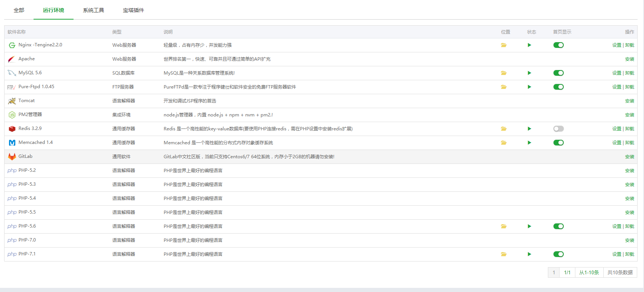This screenshot has height=292, width=644.
Task: Click the Nginx logo icon
Action: [x=12, y=45]
